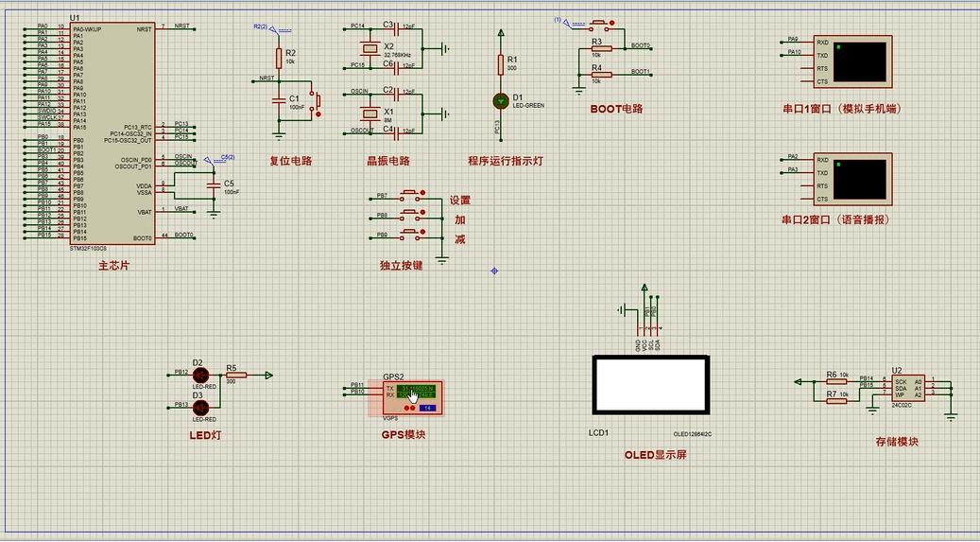Select the STM32F103C8 main chip U1
This screenshot has width=980, height=542.
pos(112,132)
